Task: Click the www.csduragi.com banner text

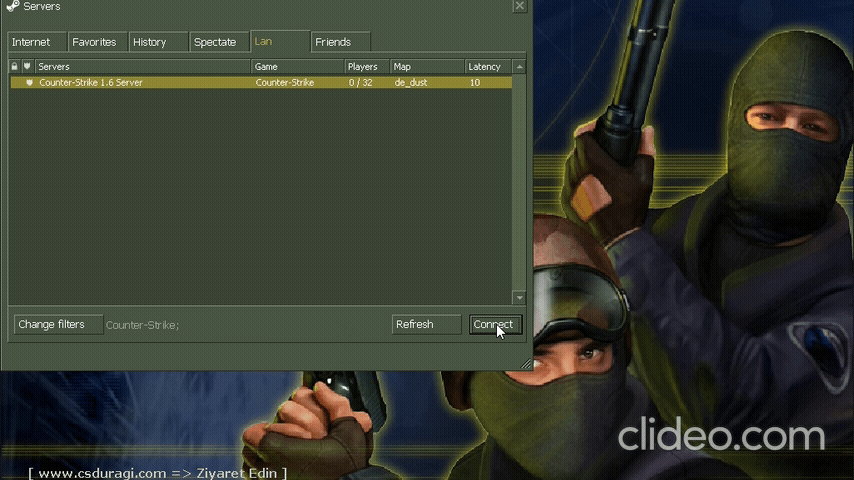Action: pos(157,473)
